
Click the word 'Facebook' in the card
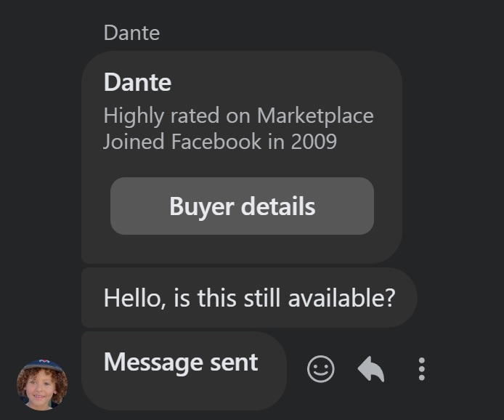pyautogui.click(x=216, y=141)
